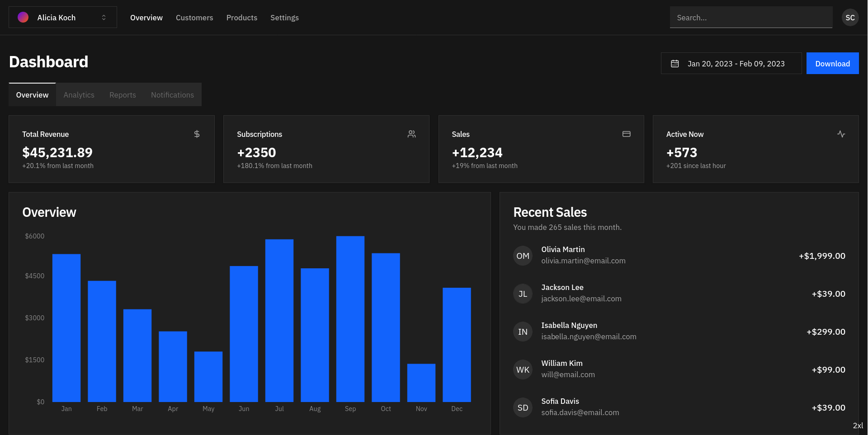This screenshot has height=435, width=868.
Task: Click the JL avatar for Jackson Lee
Action: click(x=523, y=294)
